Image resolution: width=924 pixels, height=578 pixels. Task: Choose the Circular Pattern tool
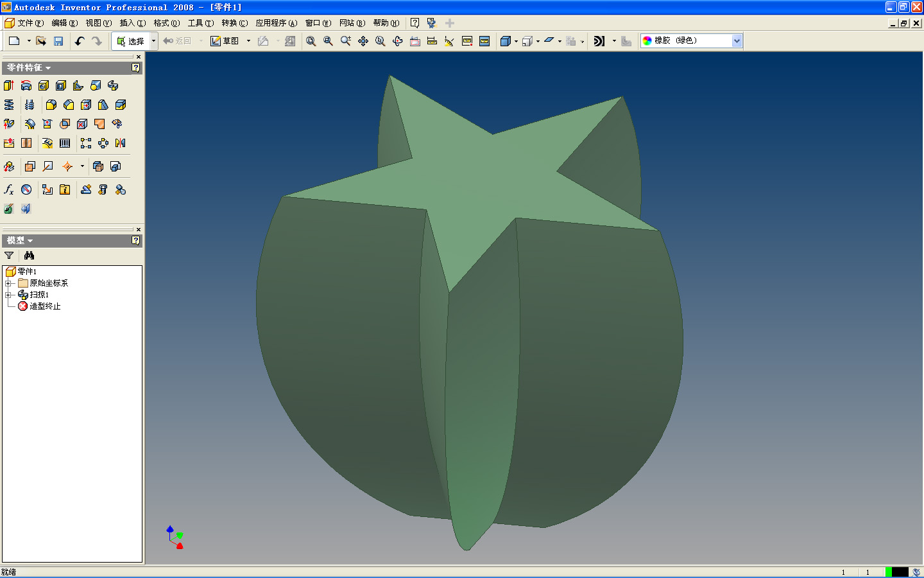(x=103, y=143)
